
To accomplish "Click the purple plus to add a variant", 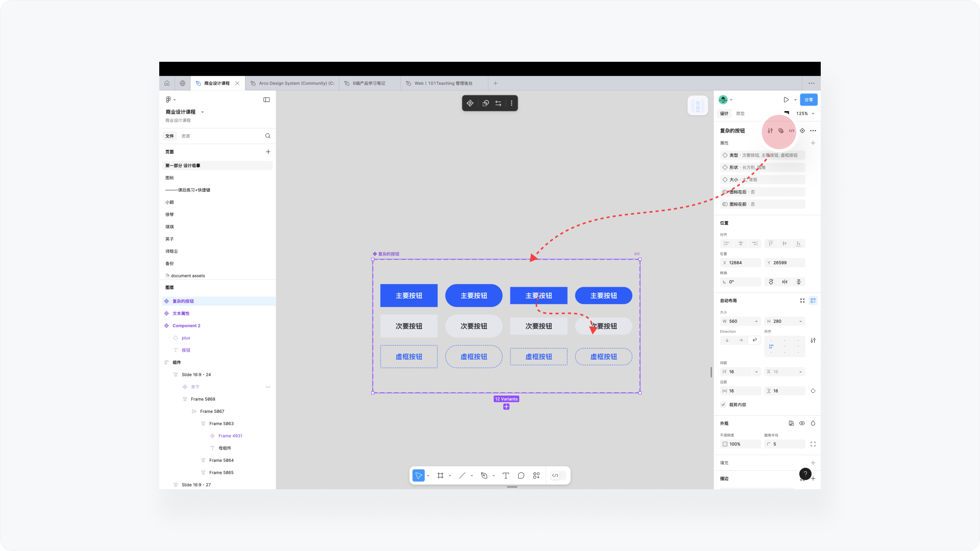I will click(x=506, y=407).
